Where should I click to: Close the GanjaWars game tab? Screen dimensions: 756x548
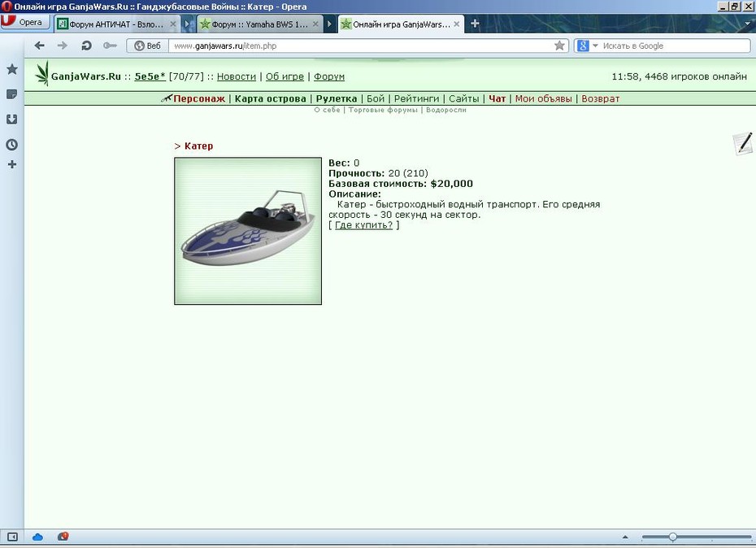[x=457, y=24]
